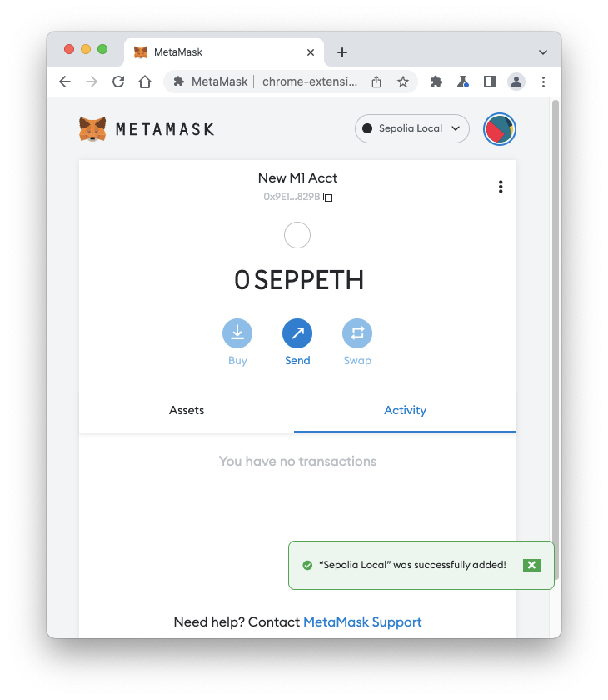The height and width of the screenshot is (700, 608).
Task: Open Chrome extensions puzzle icon
Action: pos(436,82)
